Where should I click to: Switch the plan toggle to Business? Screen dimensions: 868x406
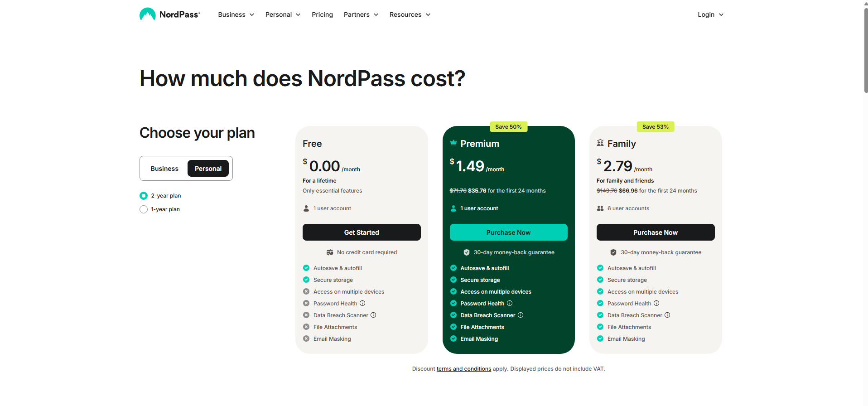click(164, 168)
